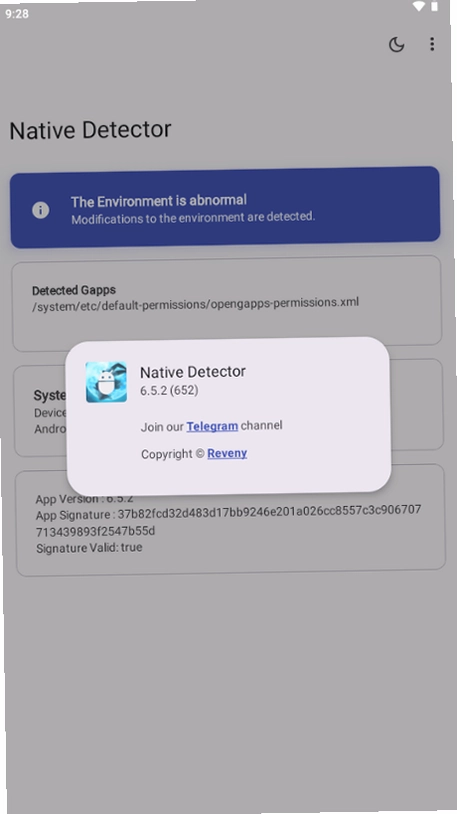Tap the Modifications to the environment subtitle
Viewport: 457px width, 814px height.
click(x=193, y=218)
